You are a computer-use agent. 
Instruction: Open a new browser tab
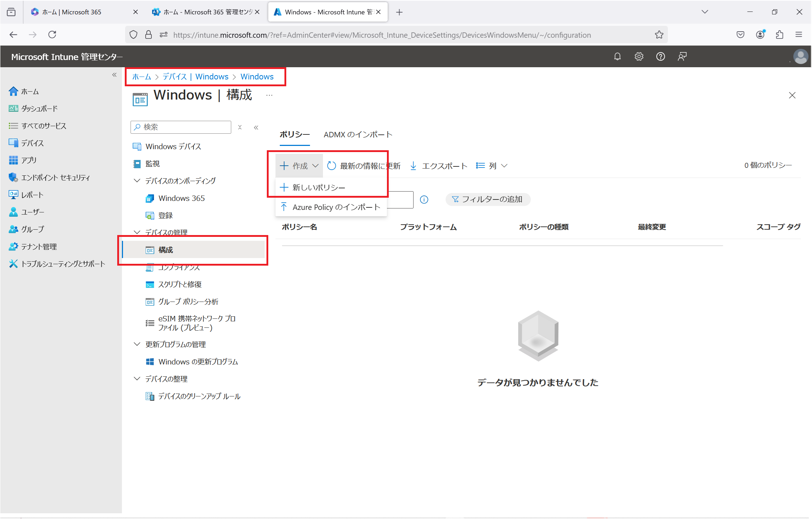[399, 12]
